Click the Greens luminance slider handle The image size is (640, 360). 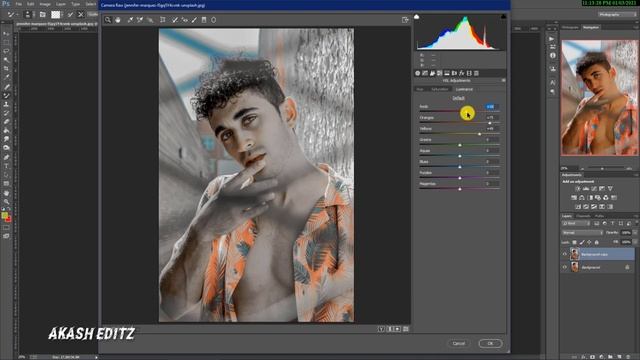pos(460,145)
